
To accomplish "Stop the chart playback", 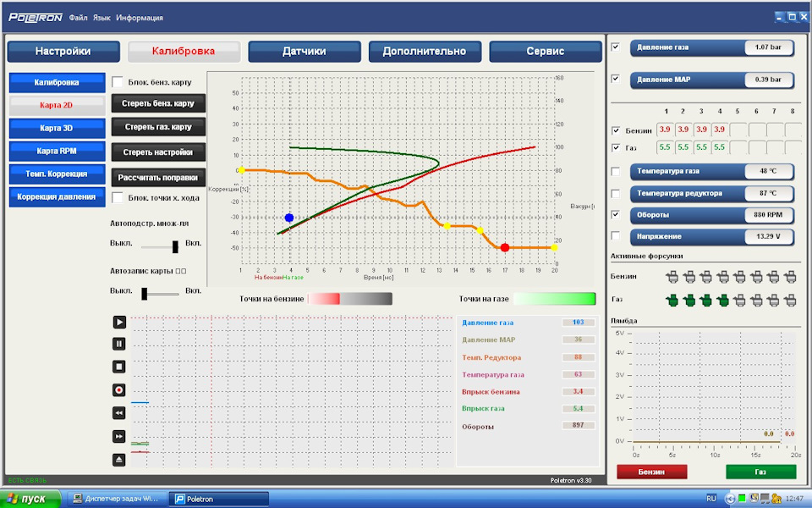I will coord(119,367).
